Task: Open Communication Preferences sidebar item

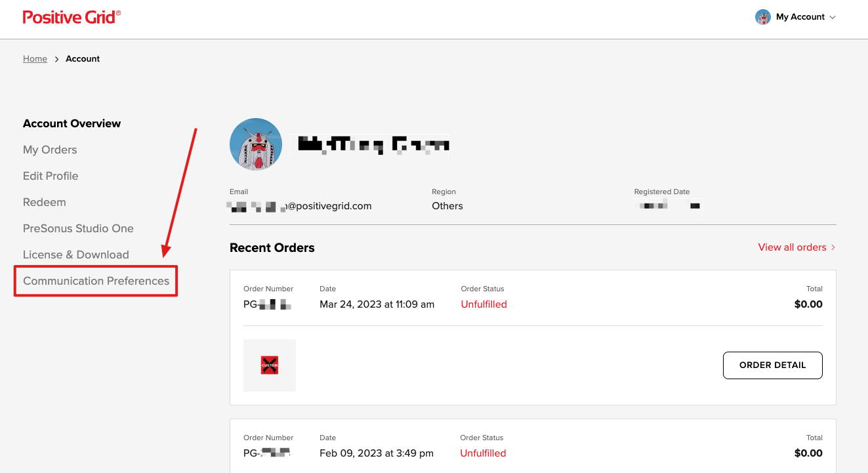Action: tap(96, 281)
